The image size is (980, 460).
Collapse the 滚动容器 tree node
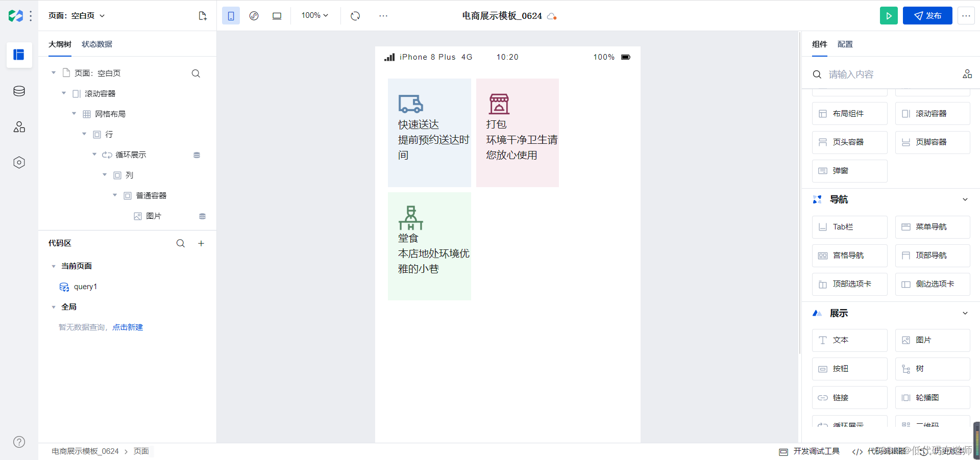[x=64, y=93]
